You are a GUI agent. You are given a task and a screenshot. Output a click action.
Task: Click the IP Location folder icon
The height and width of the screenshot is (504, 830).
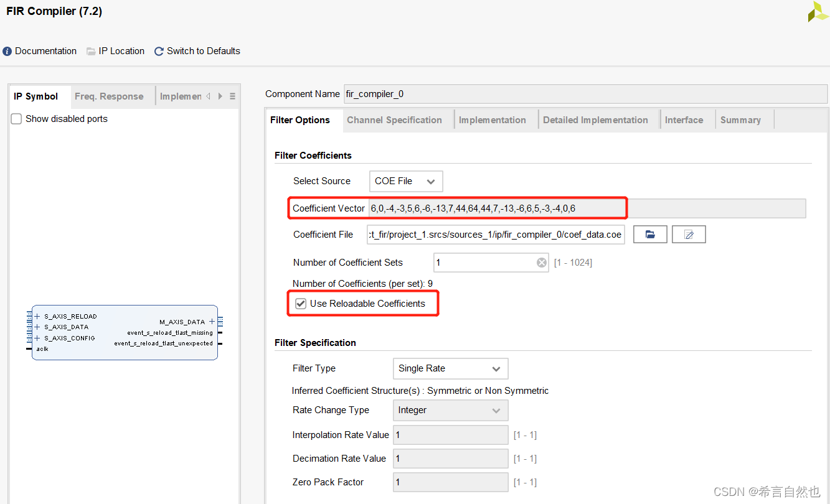coord(91,51)
